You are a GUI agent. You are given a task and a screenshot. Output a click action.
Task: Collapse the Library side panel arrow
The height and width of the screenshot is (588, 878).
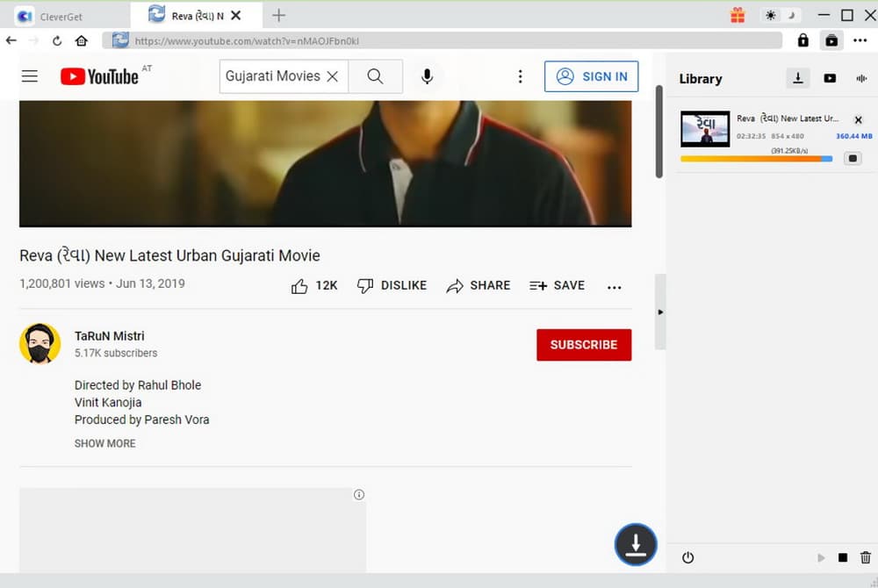[x=660, y=312]
